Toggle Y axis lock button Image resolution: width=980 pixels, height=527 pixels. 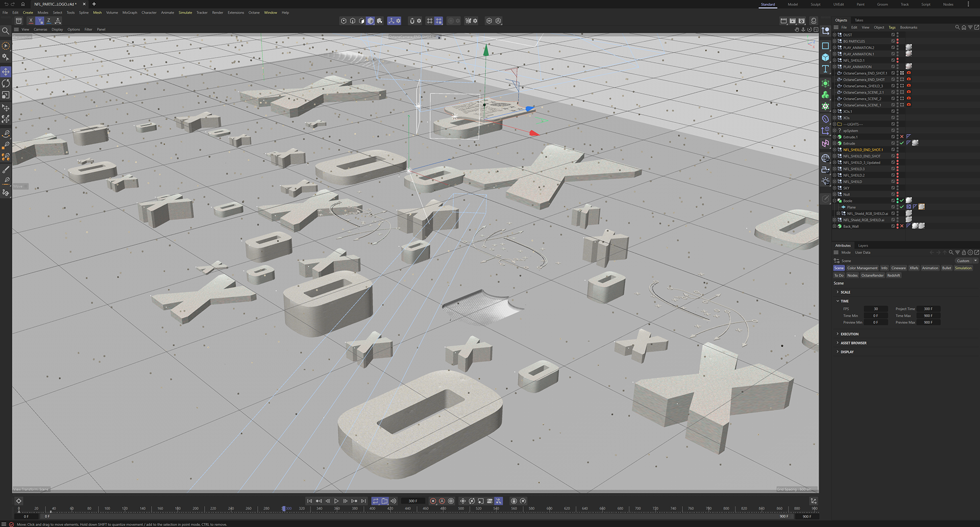click(x=40, y=21)
